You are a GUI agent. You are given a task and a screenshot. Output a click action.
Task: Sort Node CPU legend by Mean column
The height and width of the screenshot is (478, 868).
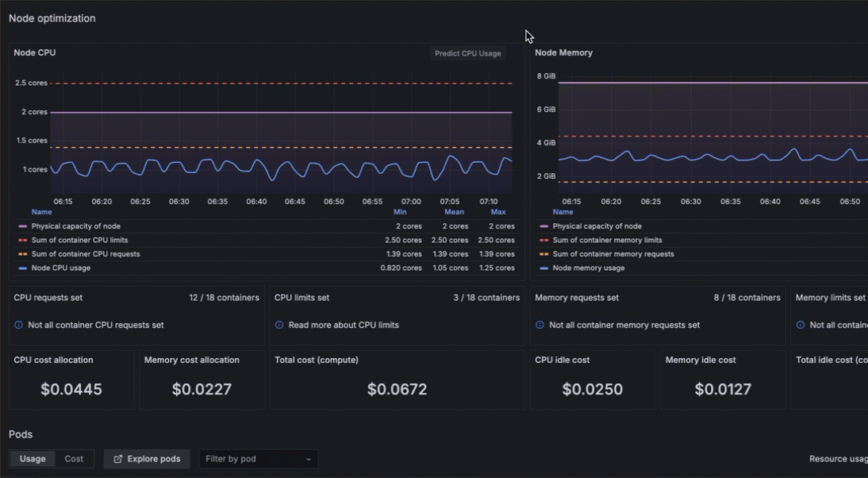tap(454, 212)
